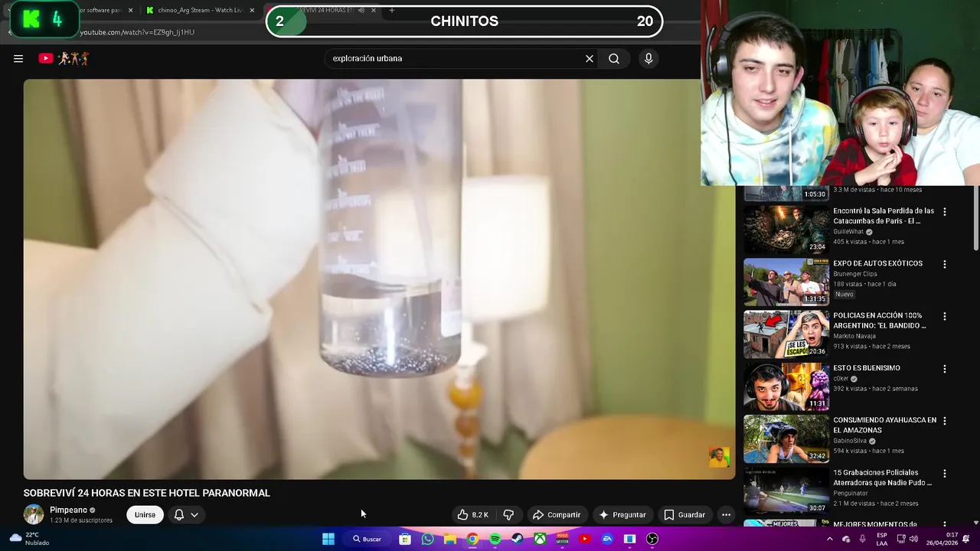The height and width of the screenshot is (551, 980).
Task: Open more actions ellipsis under video
Action: 726,515
